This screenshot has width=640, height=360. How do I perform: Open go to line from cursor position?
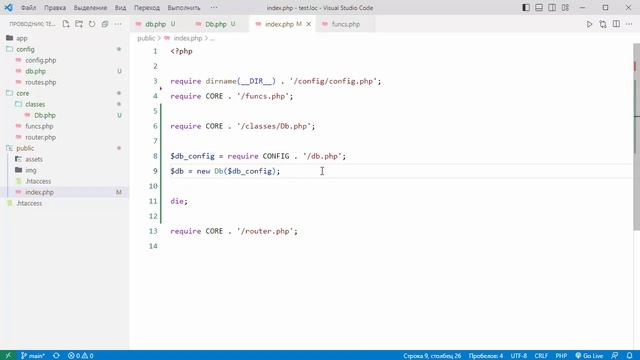(x=432, y=356)
